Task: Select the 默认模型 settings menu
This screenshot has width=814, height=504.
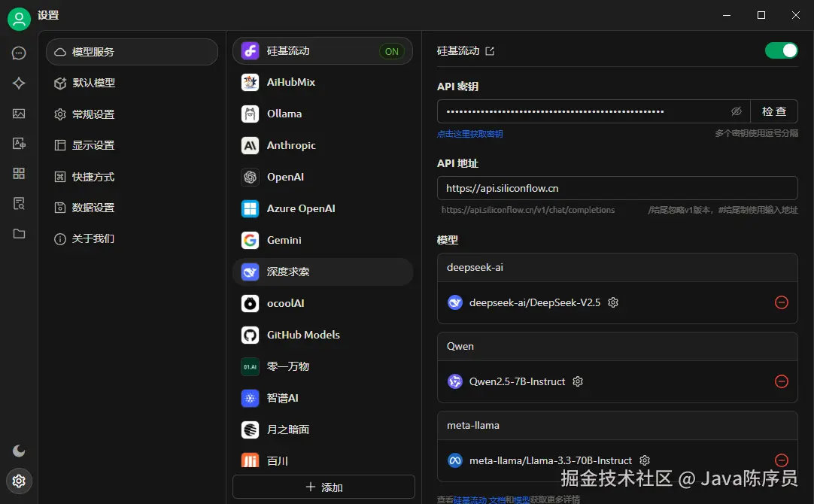Action: [132, 83]
